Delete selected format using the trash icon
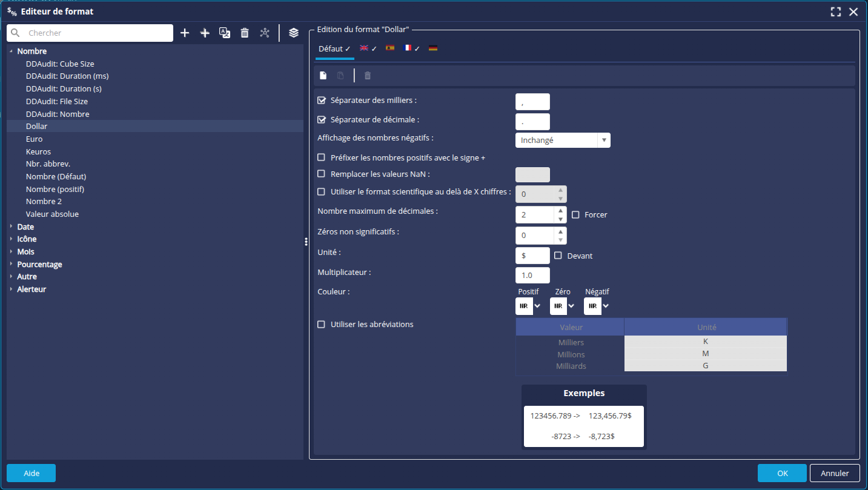Viewport: 868px width, 490px height. (x=245, y=33)
